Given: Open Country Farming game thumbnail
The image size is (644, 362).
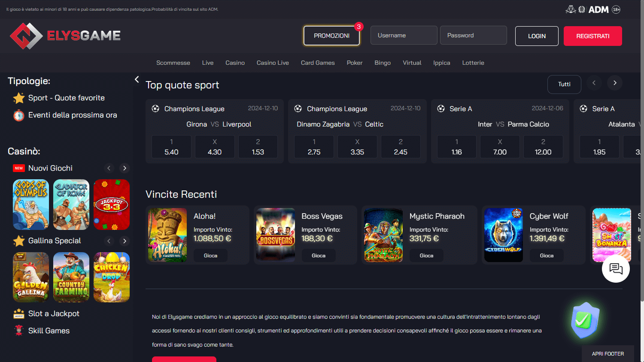Looking at the screenshot, I should point(71,278).
